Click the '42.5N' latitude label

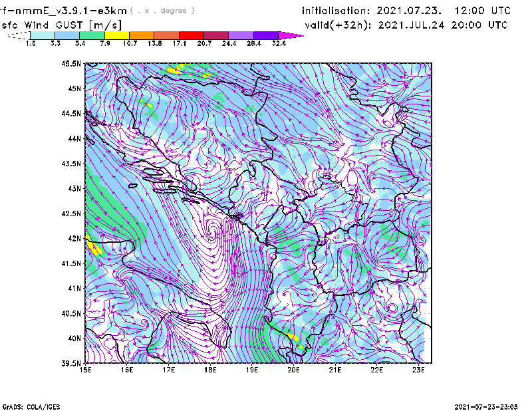(x=71, y=213)
